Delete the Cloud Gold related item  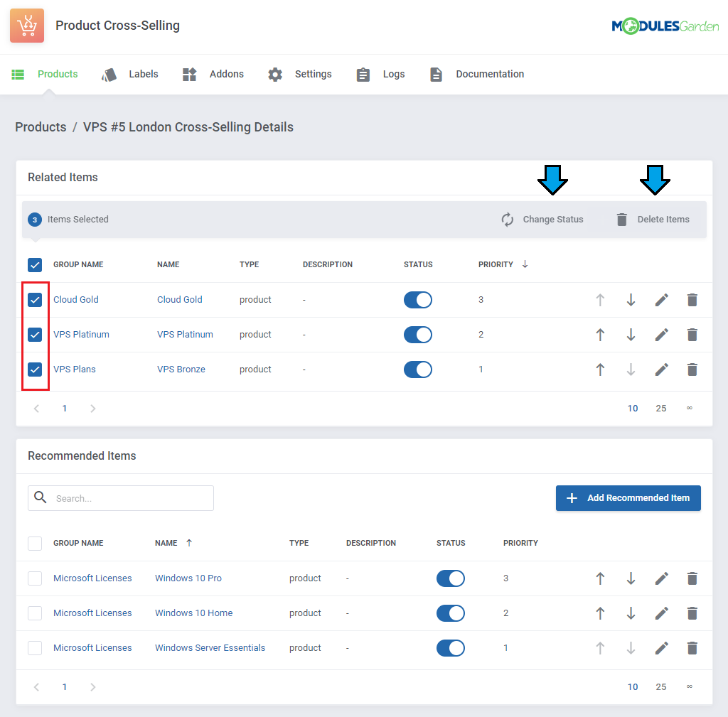click(692, 300)
